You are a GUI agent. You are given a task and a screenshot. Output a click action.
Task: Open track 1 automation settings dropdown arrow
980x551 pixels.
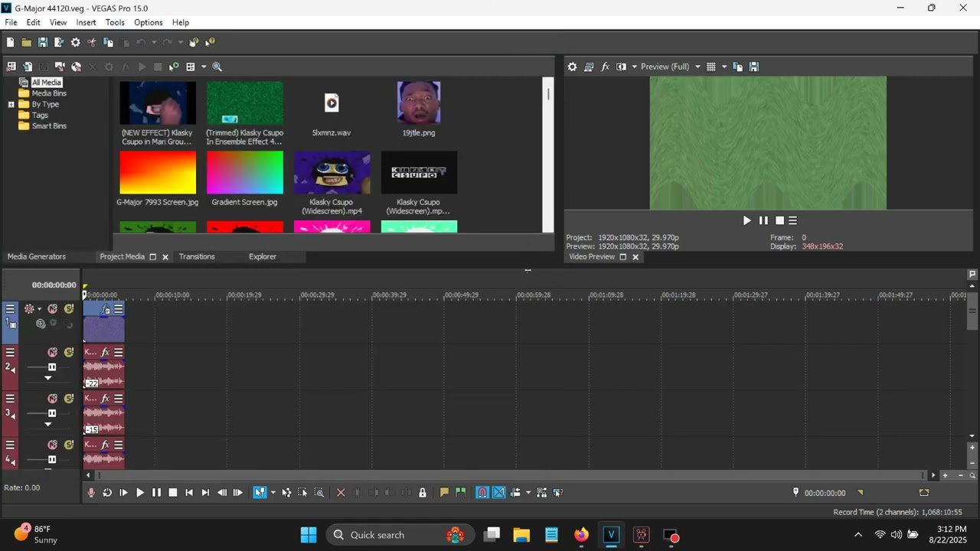tap(40, 309)
